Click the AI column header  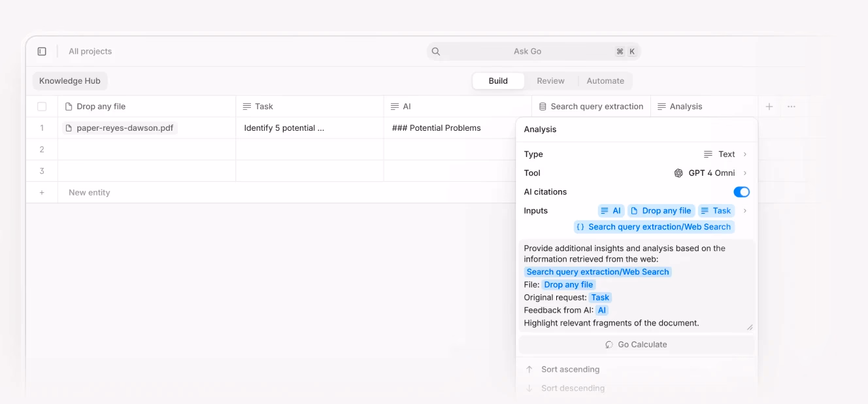pos(458,107)
